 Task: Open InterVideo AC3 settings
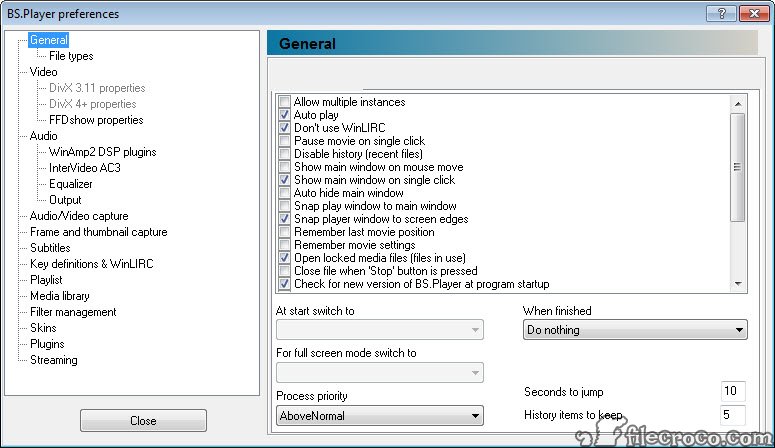point(85,168)
